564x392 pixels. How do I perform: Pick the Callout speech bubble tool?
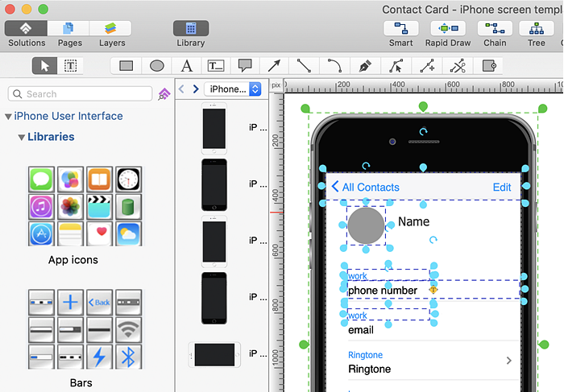245,66
